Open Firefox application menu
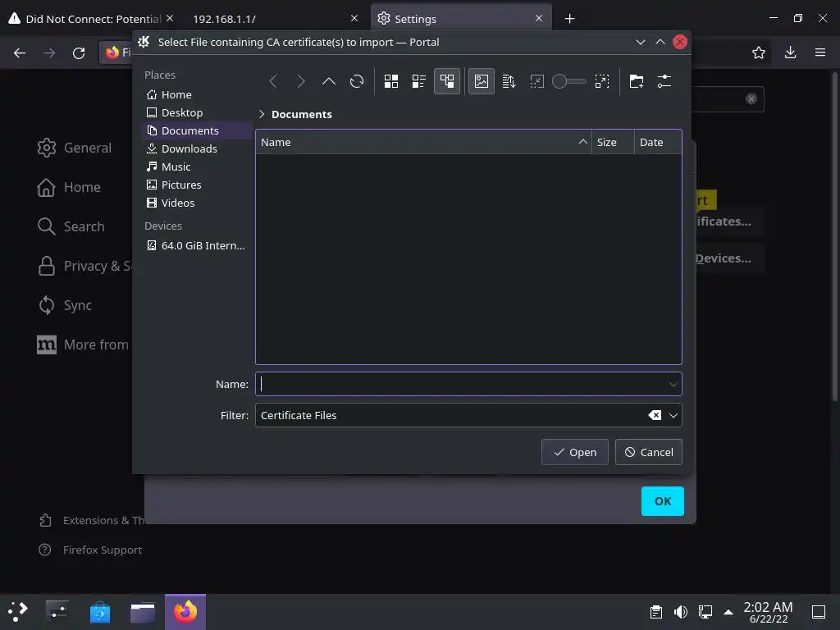Screen dimensions: 840x630 coord(820,52)
